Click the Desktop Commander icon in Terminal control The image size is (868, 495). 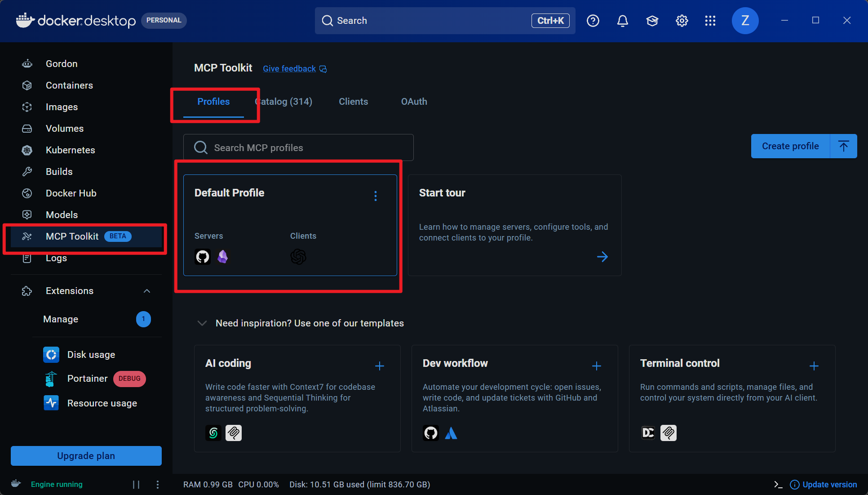click(x=648, y=433)
